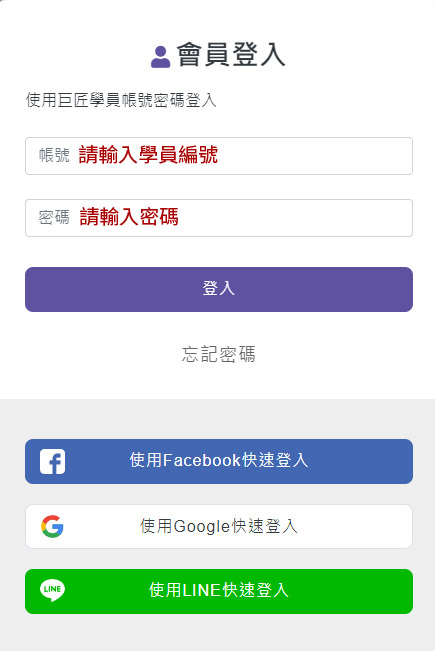Click the red 請輸入密碼 placeholder text
The width and height of the screenshot is (435, 651).
129,217
